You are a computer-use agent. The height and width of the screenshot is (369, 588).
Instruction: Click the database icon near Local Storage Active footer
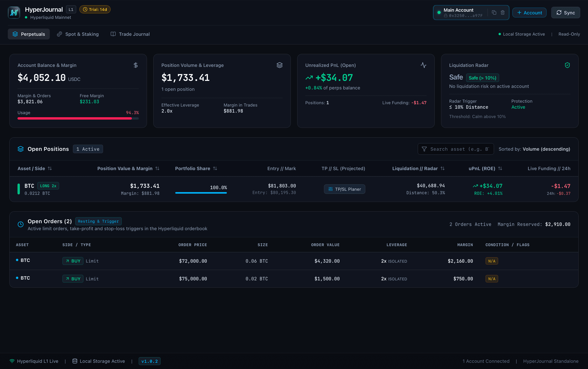[75, 361]
